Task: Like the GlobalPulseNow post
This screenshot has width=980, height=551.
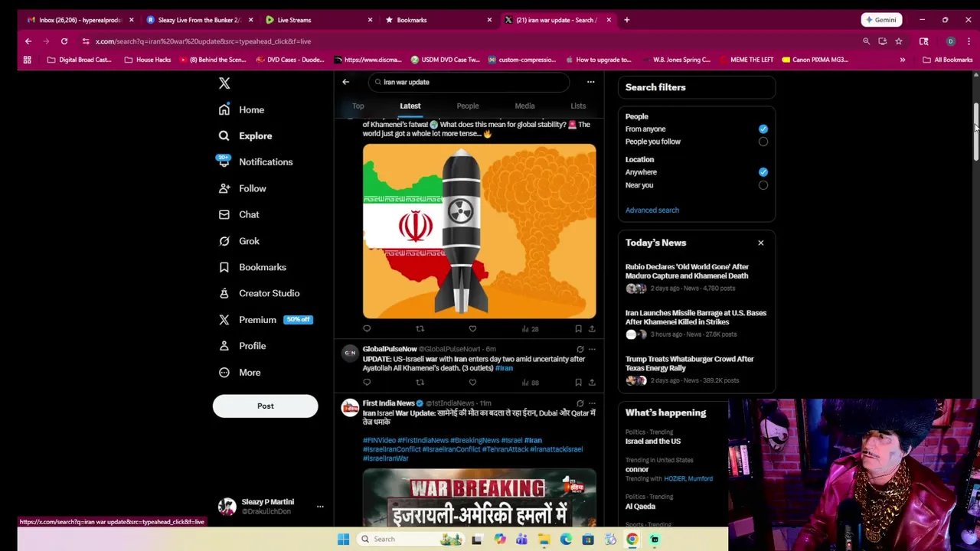Action: [x=472, y=382]
